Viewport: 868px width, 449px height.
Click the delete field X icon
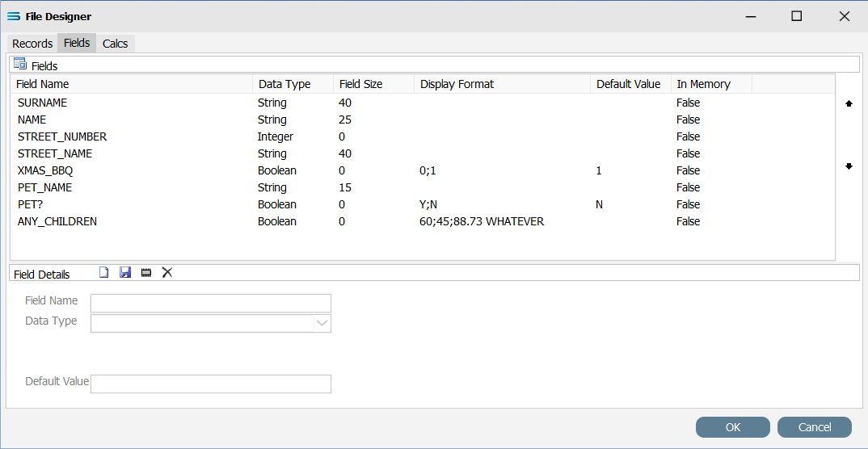click(167, 272)
